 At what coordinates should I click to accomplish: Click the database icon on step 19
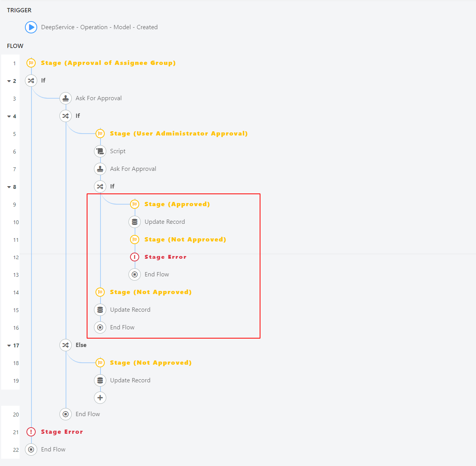click(100, 380)
